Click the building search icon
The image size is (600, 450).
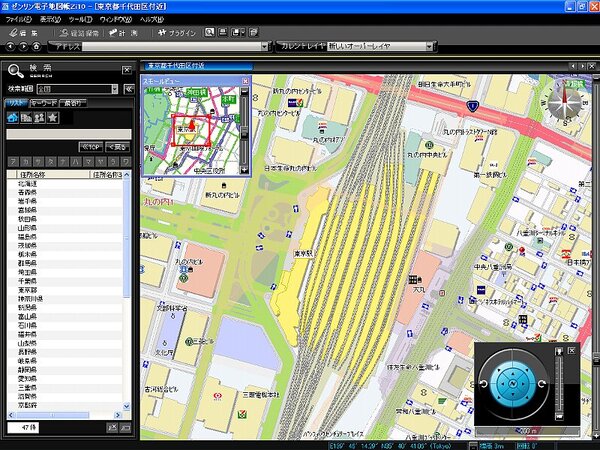coord(26,118)
